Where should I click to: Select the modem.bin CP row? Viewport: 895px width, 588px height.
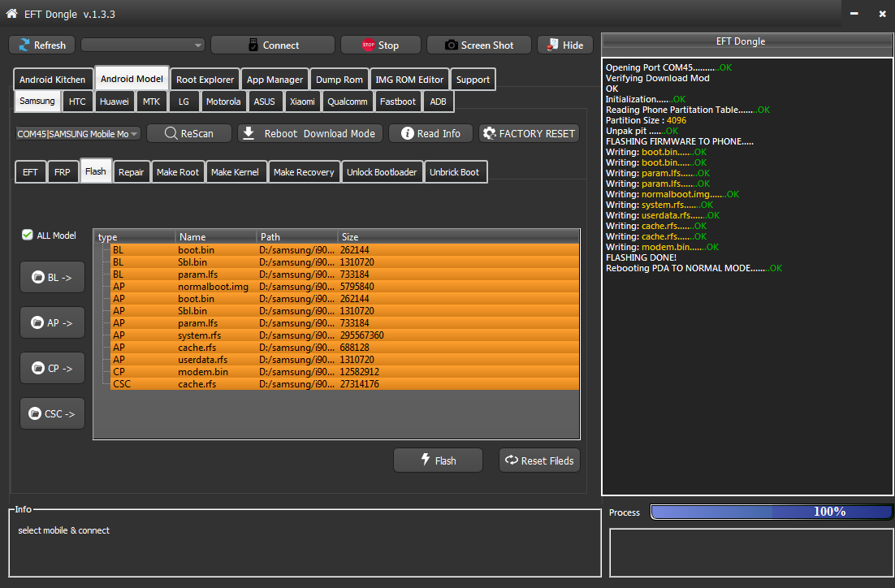click(344, 372)
